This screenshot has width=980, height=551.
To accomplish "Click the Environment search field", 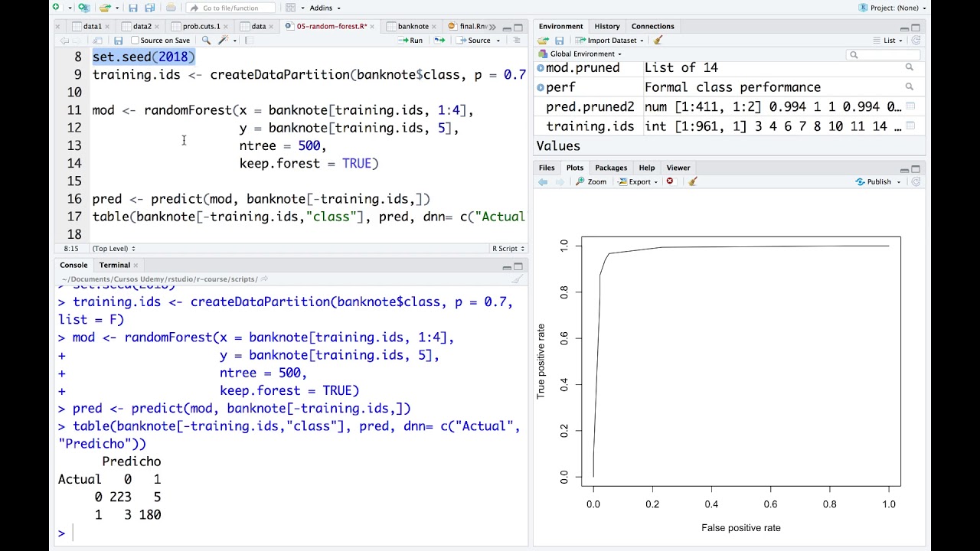I will coord(884,54).
